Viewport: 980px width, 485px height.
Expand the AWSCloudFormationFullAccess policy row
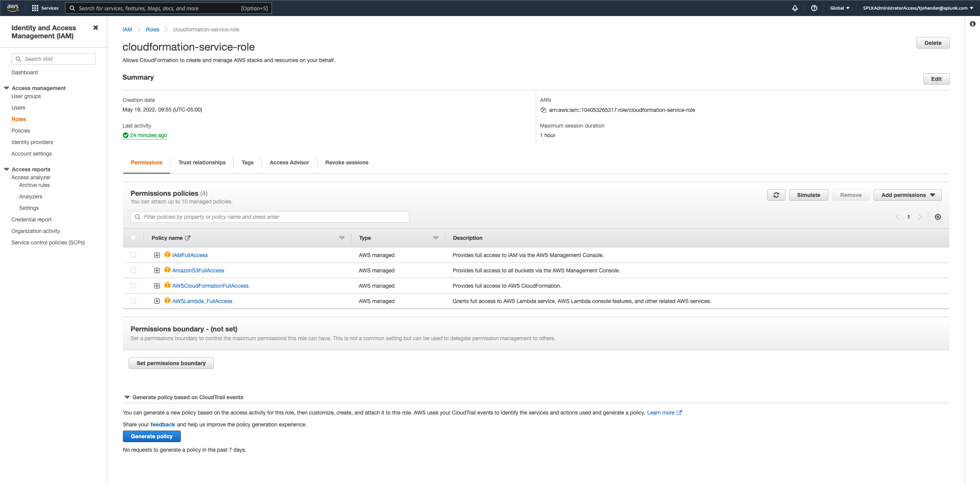pyautogui.click(x=157, y=286)
